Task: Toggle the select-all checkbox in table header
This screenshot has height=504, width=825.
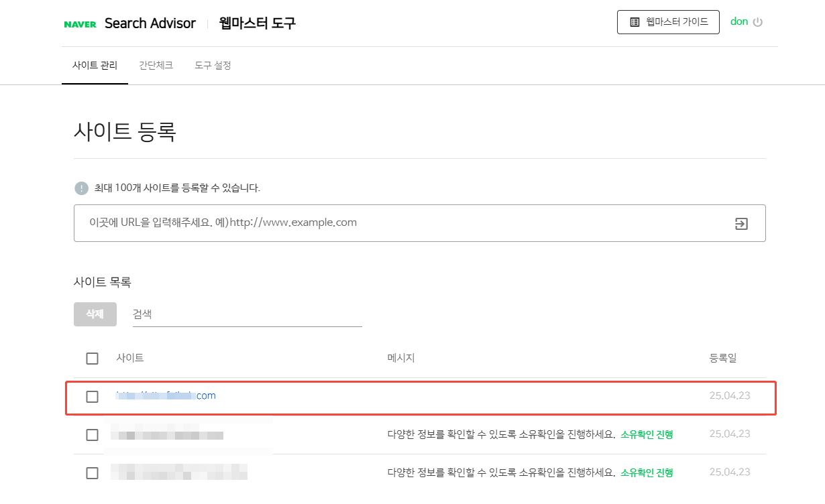Action: tap(93, 359)
